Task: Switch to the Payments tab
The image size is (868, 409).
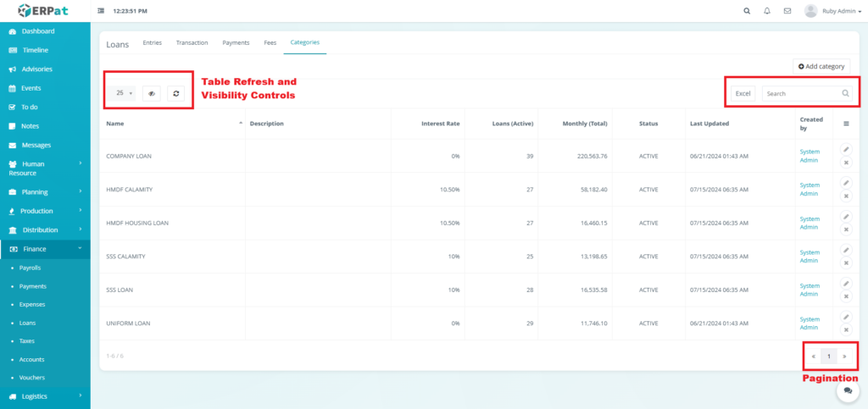Action: [236, 41]
